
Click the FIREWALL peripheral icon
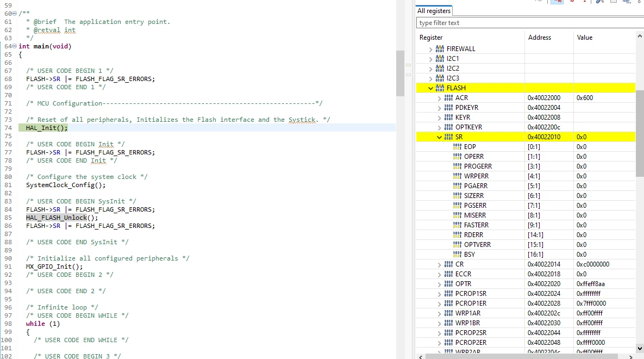(440, 48)
